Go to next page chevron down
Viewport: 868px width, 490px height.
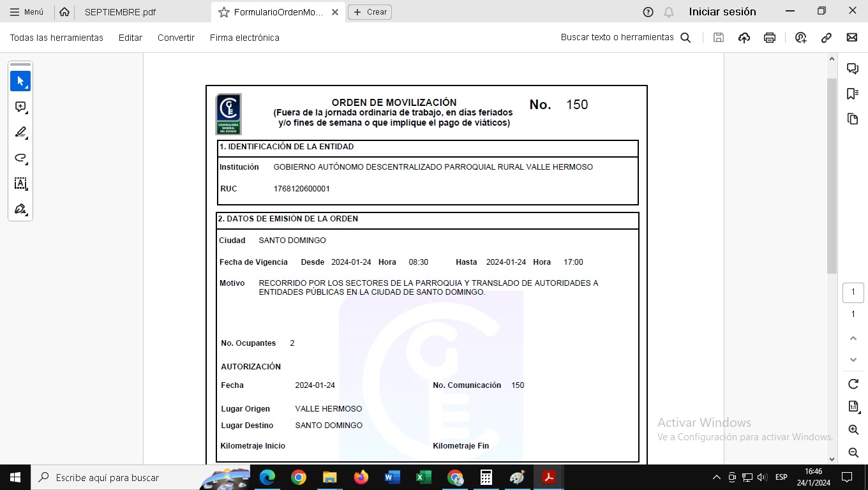tap(853, 360)
